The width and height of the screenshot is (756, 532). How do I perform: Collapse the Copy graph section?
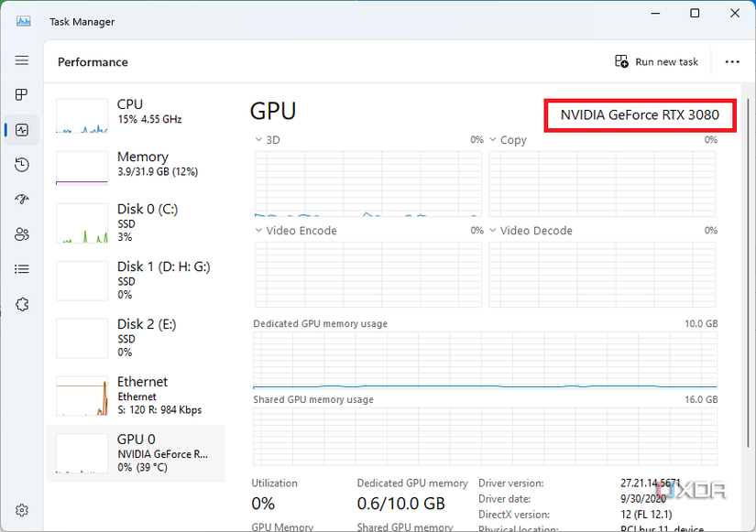click(x=494, y=139)
